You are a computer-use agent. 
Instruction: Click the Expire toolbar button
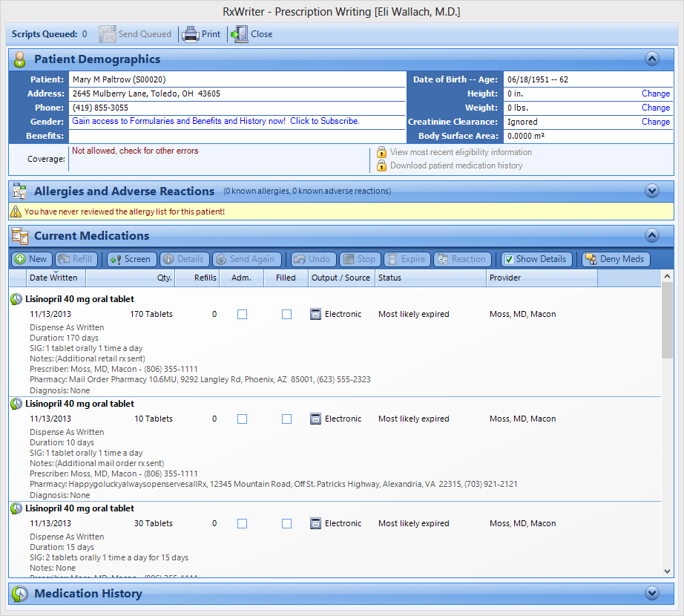click(x=407, y=259)
